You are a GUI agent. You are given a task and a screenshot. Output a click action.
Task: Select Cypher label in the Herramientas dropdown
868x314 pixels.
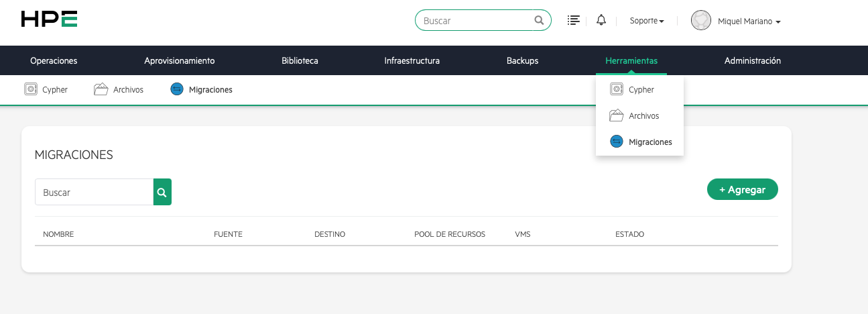pyautogui.click(x=641, y=89)
